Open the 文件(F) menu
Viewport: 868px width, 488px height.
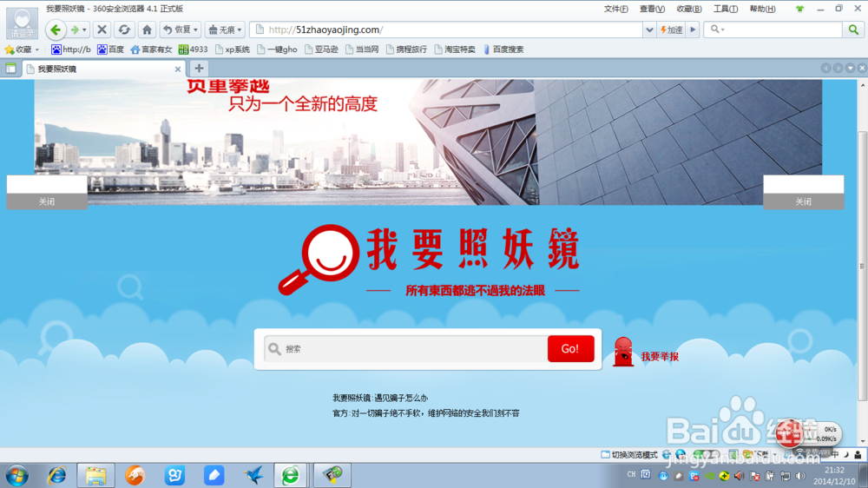[615, 9]
